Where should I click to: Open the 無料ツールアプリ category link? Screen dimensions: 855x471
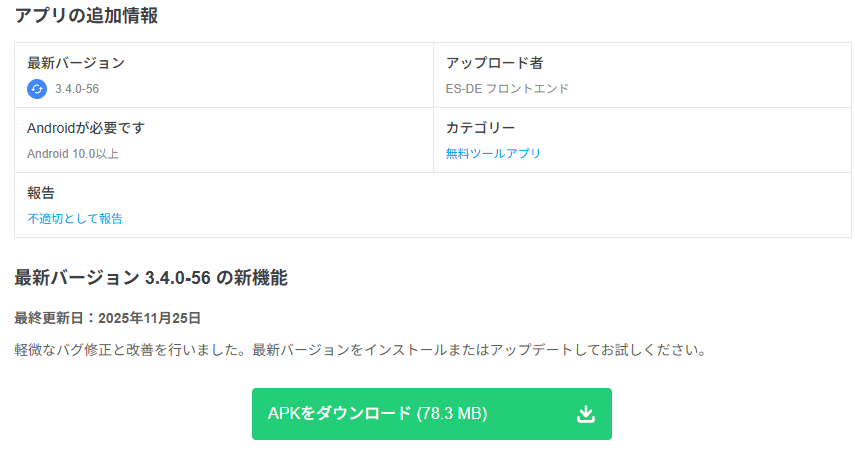[x=493, y=153]
